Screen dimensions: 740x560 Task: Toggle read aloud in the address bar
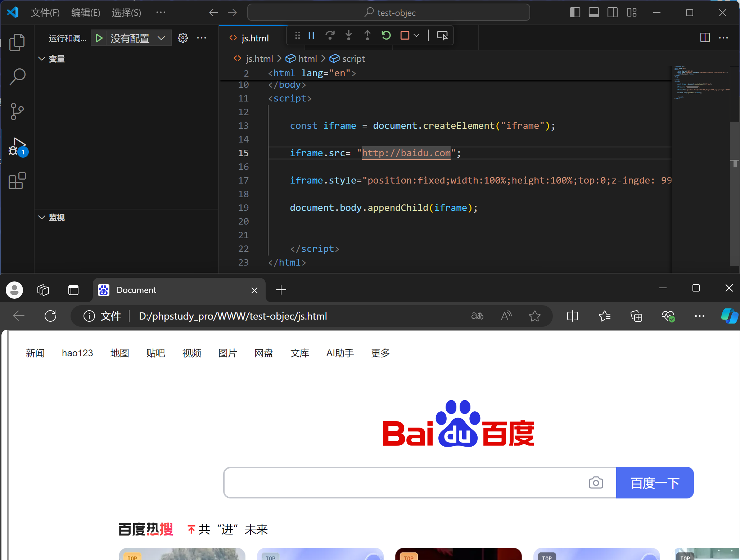pos(506,316)
